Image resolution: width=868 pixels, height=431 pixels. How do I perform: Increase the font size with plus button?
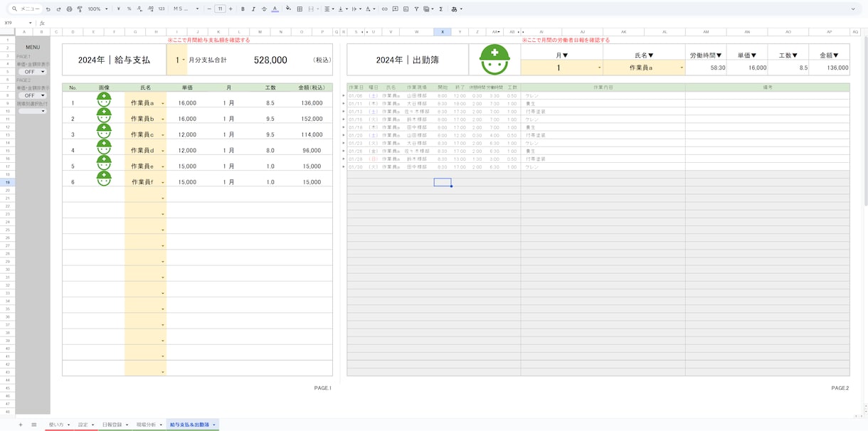pos(231,9)
